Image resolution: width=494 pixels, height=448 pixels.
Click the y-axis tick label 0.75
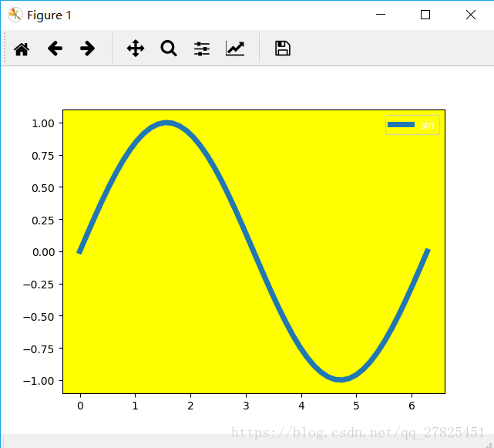43,156
